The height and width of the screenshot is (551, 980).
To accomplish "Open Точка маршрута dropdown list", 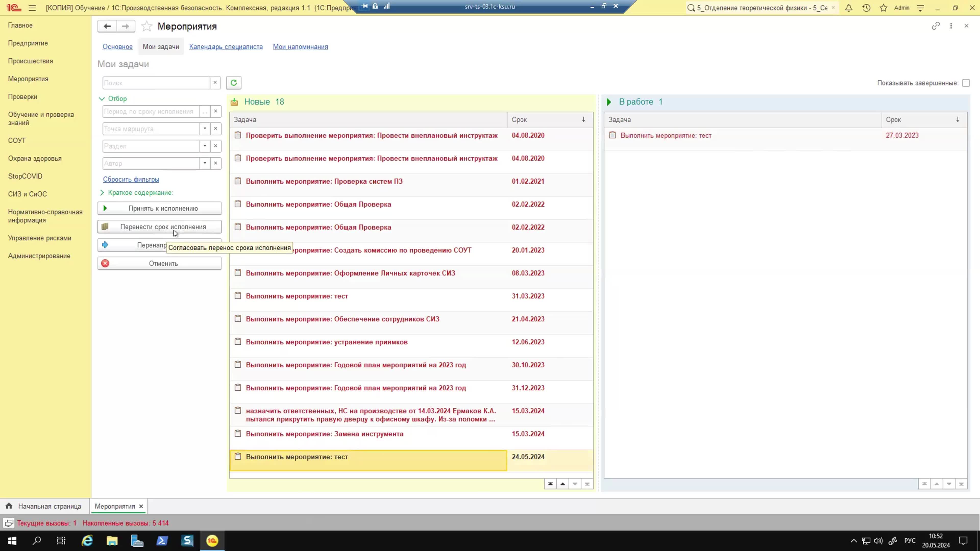I will click(x=205, y=129).
